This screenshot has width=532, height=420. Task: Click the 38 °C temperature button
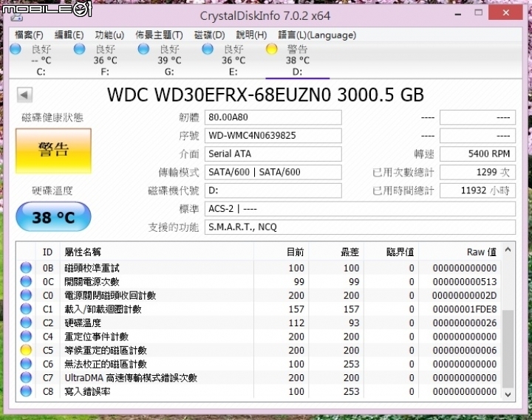[x=53, y=217]
